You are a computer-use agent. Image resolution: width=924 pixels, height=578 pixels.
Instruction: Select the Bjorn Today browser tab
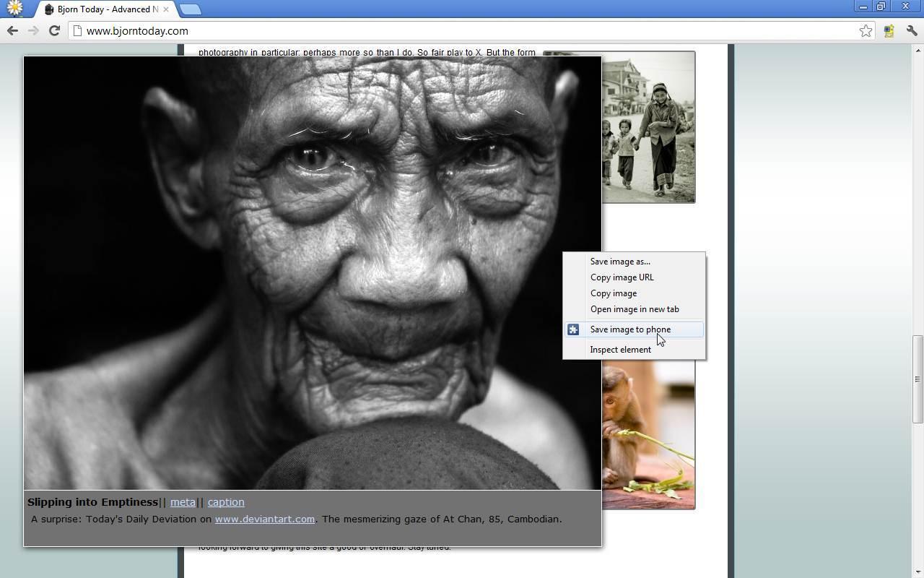(105, 9)
